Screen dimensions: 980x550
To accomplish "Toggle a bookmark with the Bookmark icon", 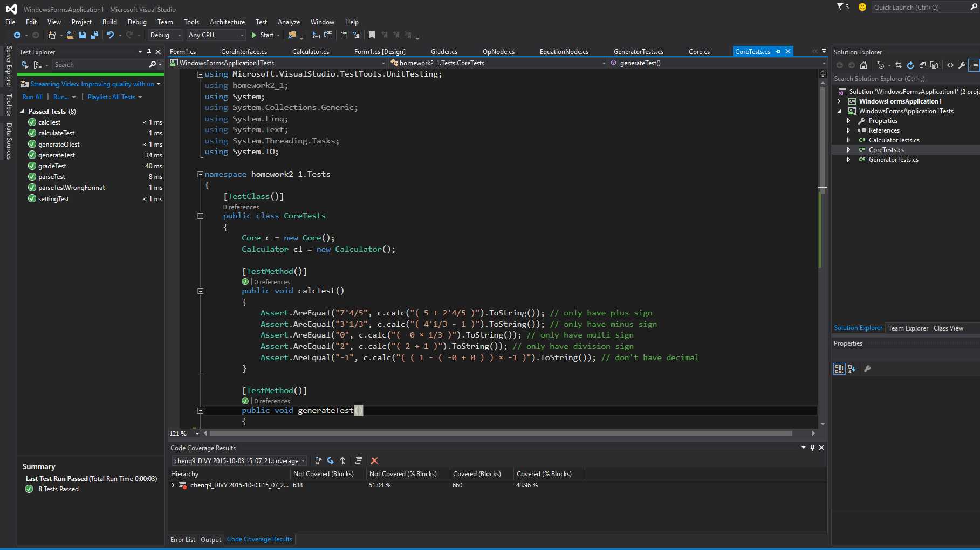I will (372, 35).
